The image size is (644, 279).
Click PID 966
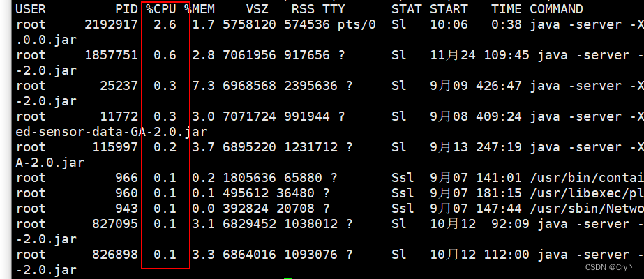tap(126, 178)
